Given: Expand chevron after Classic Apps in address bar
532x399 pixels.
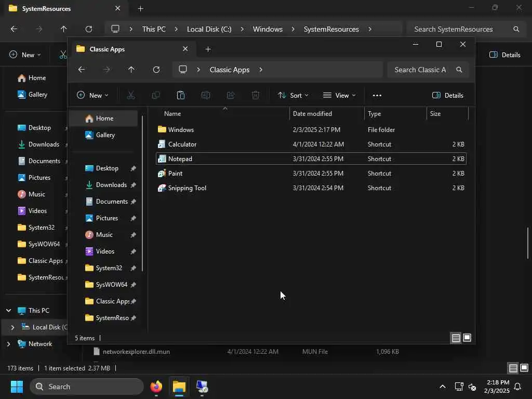Looking at the screenshot, I should [x=261, y=70].
